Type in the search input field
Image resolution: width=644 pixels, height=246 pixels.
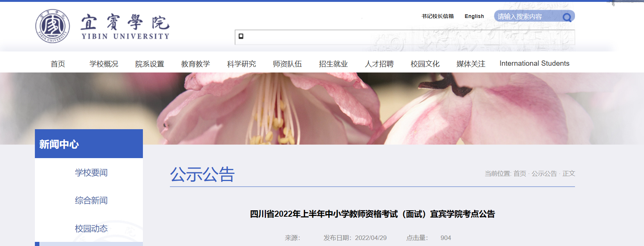point(527,17)
